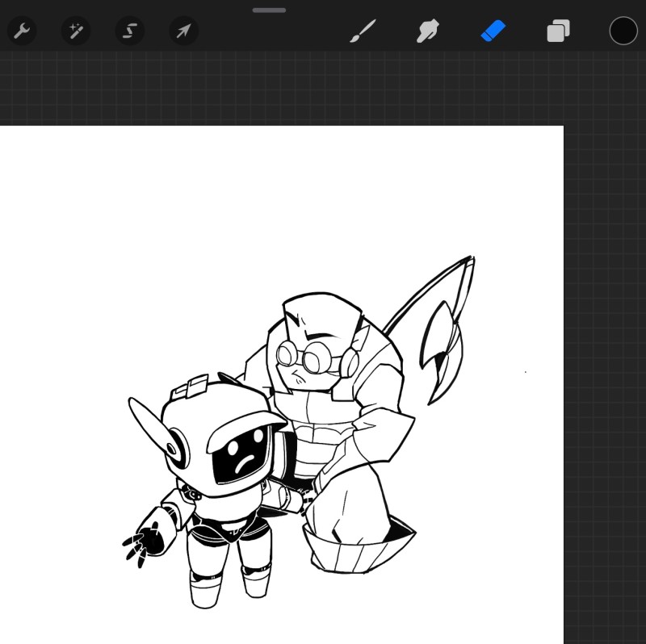Open the black active color picker
Image resolution: width=646 pixels, height=644 pixels.
pyautogui.click(x=623, y=31)
